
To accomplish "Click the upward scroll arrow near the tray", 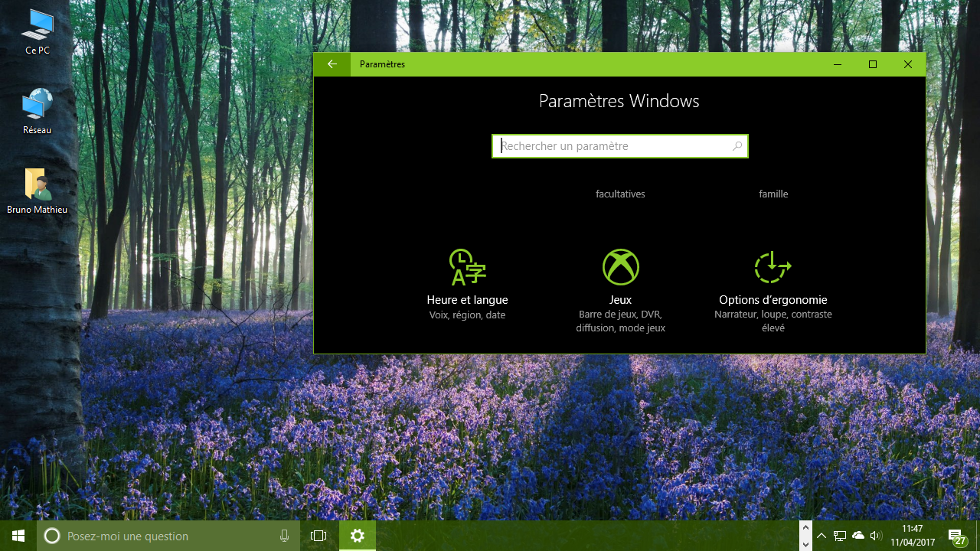I will [805, 527].
